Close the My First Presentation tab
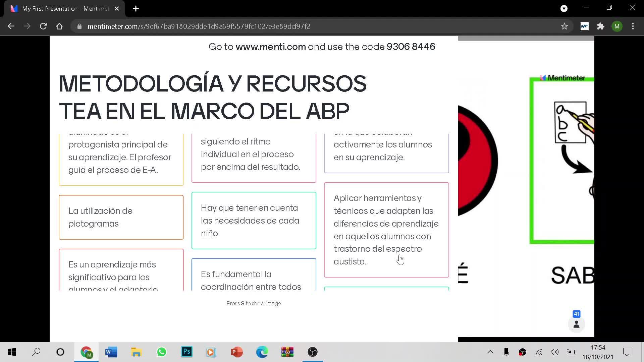 click(x=117, y=9)
